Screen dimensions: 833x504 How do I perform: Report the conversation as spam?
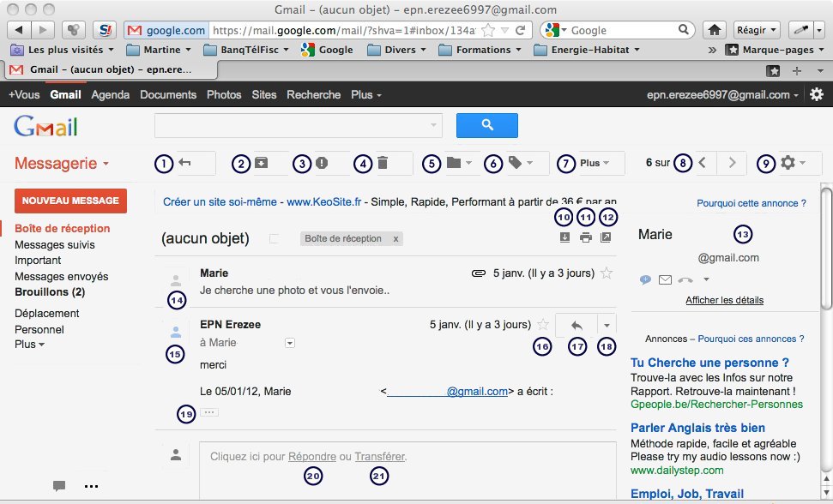[322, 163]
